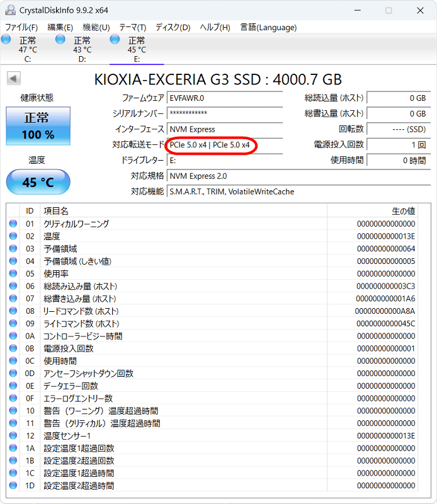Click status icon for 設定温度1超過回数 row
The width and height of the screenshot is (437, 504).
(13, 448)
